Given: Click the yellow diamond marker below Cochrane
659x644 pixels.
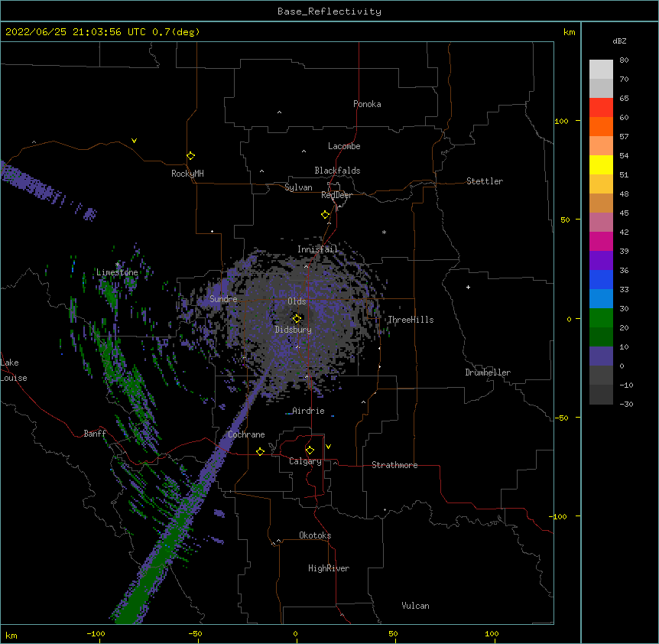Looking at the screenshot, I should [x=260, y=451].
